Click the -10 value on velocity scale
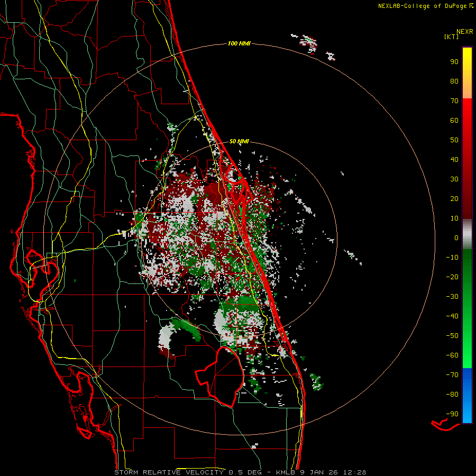476x476 pixels. point(452,258)
